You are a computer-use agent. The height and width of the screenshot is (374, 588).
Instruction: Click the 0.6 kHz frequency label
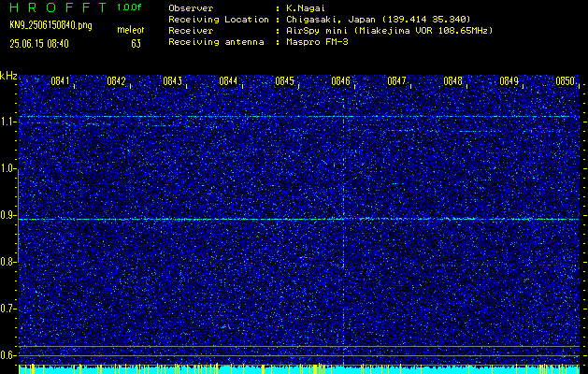point(7,355)
